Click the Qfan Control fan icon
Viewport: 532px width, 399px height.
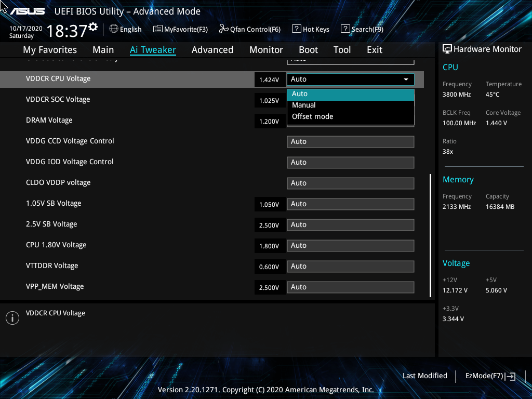point(223,29)
